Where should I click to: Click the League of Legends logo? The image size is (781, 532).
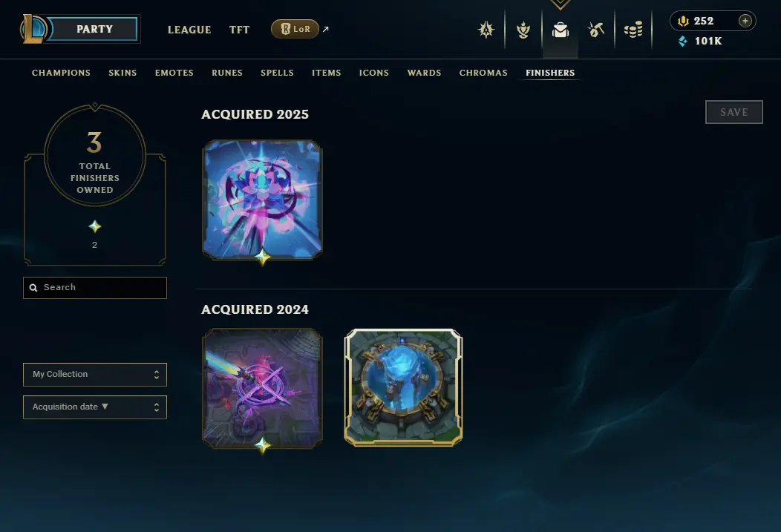(33, 29)
